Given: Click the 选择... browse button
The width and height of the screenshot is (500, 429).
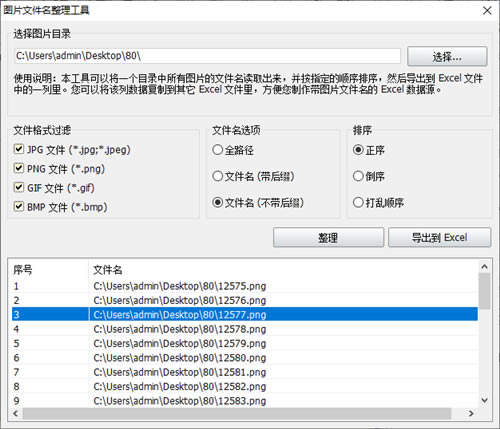Looking at the screenshot, I should pos(447,56).
